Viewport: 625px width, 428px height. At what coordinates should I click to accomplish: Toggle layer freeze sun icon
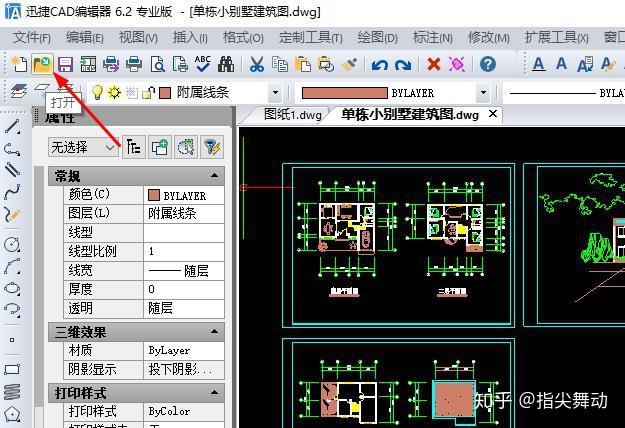click(x=114, y=92)
